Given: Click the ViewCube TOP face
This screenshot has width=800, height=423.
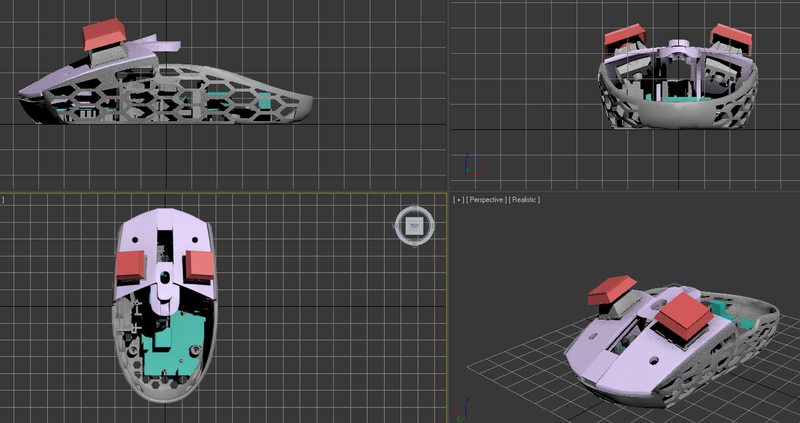Looking at the screenshot, I should (x=413, y=227).
